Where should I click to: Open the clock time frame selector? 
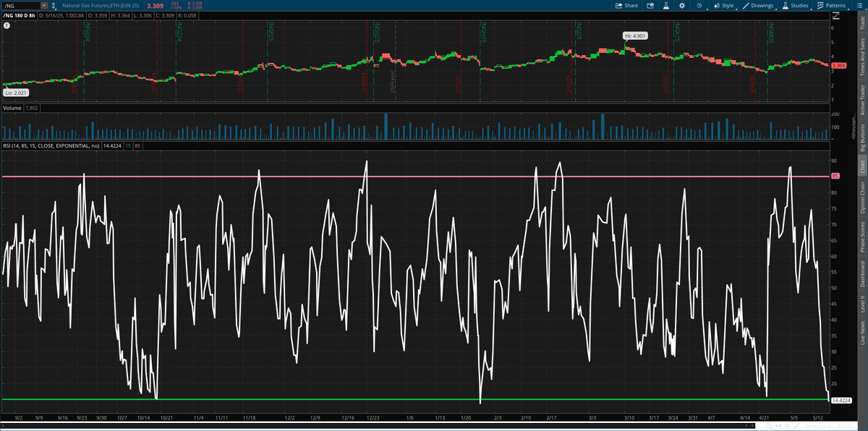click(x=699, y=5)
